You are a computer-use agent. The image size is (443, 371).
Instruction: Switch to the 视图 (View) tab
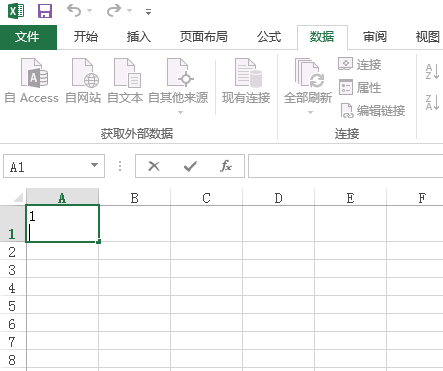tap(428, 37)
